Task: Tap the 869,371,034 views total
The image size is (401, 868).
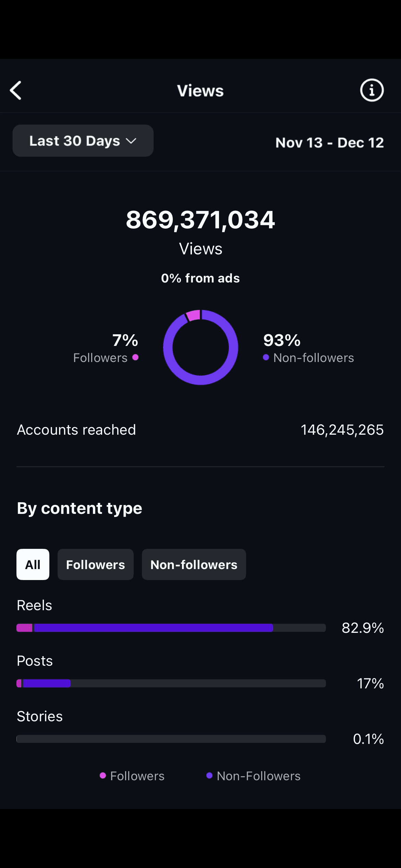Action: click(x=200, y=220)
